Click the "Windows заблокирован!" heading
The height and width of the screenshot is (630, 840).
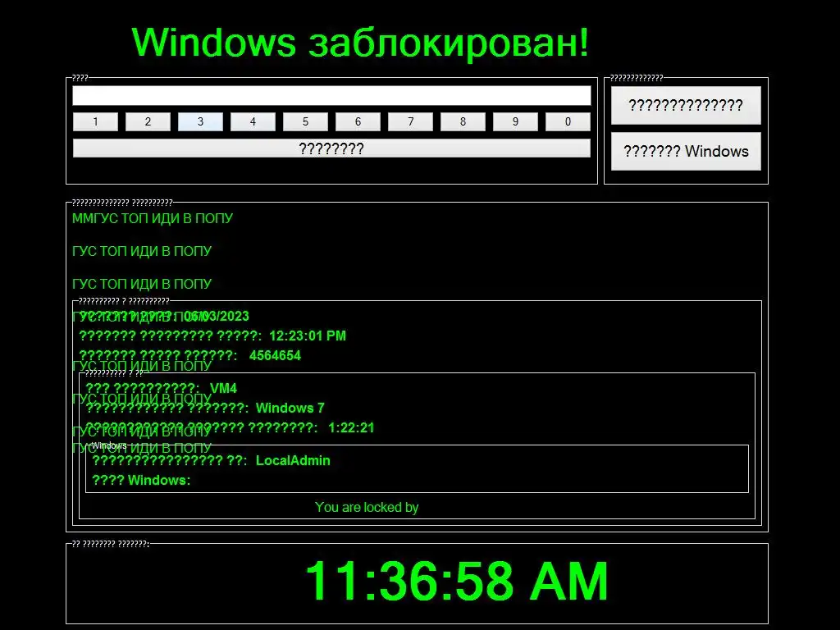360,42
